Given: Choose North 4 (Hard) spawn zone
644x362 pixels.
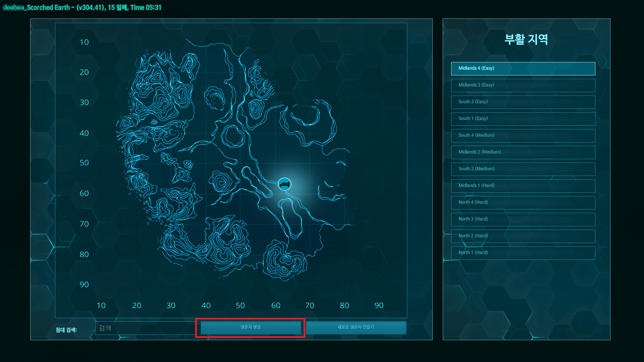Looking at the screenshot, I should tap(523, 202).
